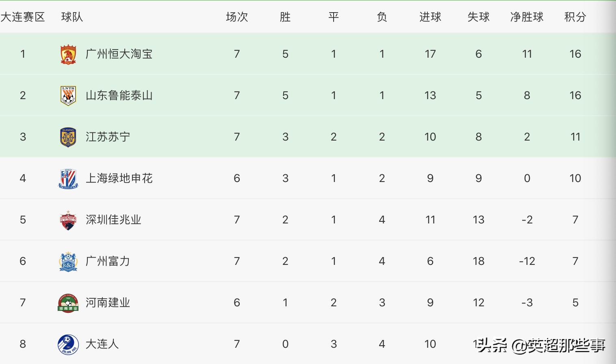
Task: Select team name 深圳佳兆业
Action: [113, 220]
